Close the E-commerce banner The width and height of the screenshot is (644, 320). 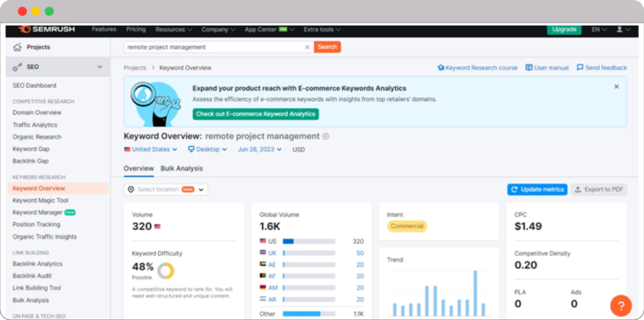coord(616,87)
